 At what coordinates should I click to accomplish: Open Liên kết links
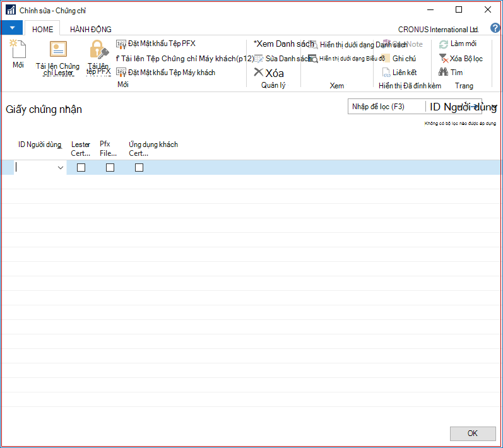point(399,73)
